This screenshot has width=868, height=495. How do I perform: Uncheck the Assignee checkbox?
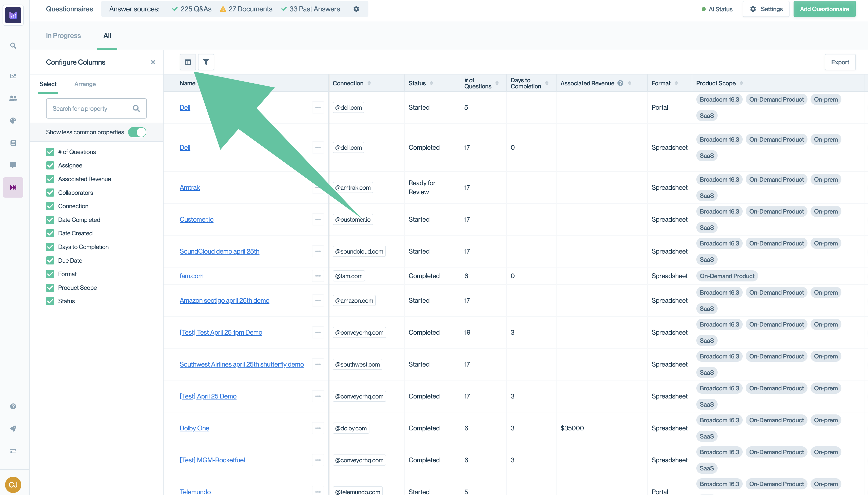pos(50,165)
